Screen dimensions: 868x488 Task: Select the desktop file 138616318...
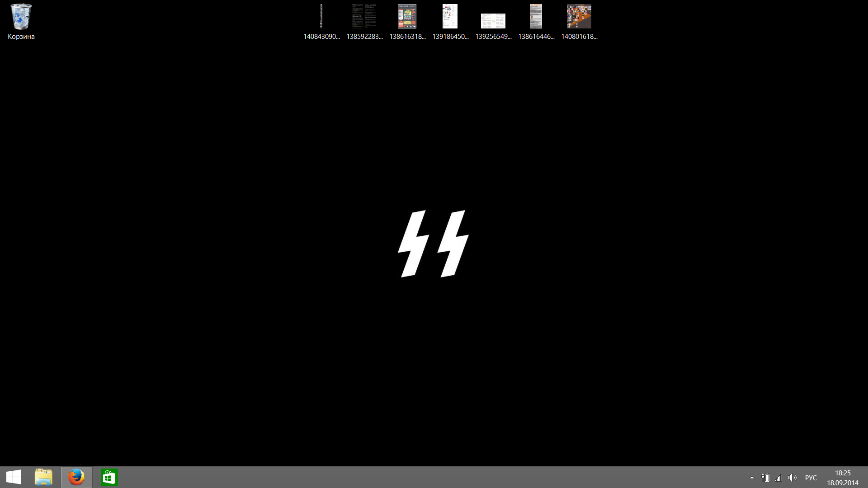click(x=407, y=17)
